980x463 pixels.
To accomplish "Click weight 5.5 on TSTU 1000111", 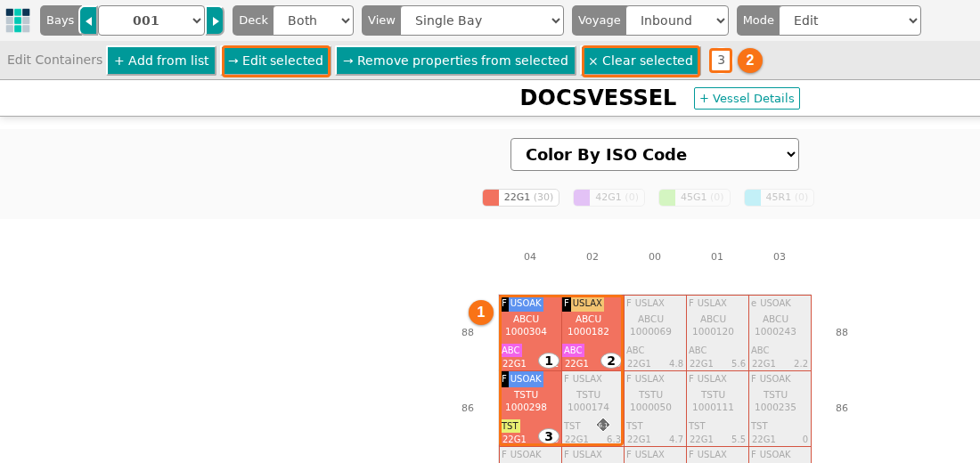I will pyautogui.click(x=739, y=439).
